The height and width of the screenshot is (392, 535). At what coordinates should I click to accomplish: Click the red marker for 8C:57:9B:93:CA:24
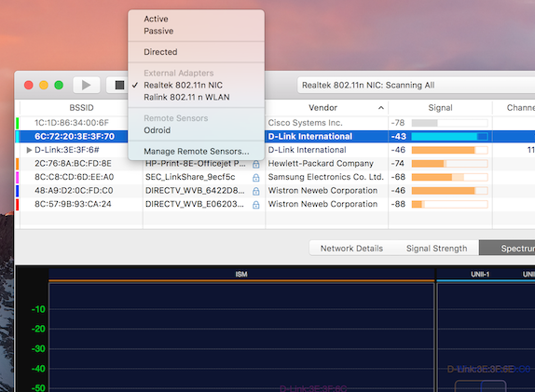(18, 204)
